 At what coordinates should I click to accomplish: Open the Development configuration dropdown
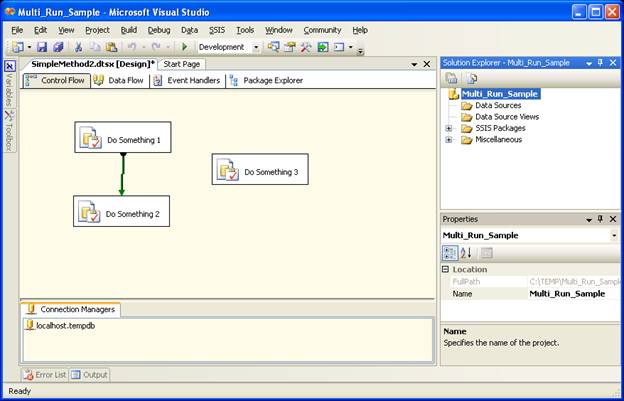click(256, 47)
